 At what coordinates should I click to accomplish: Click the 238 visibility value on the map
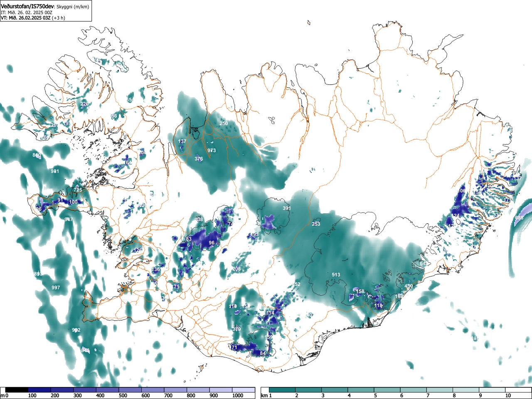click(199, 219)
